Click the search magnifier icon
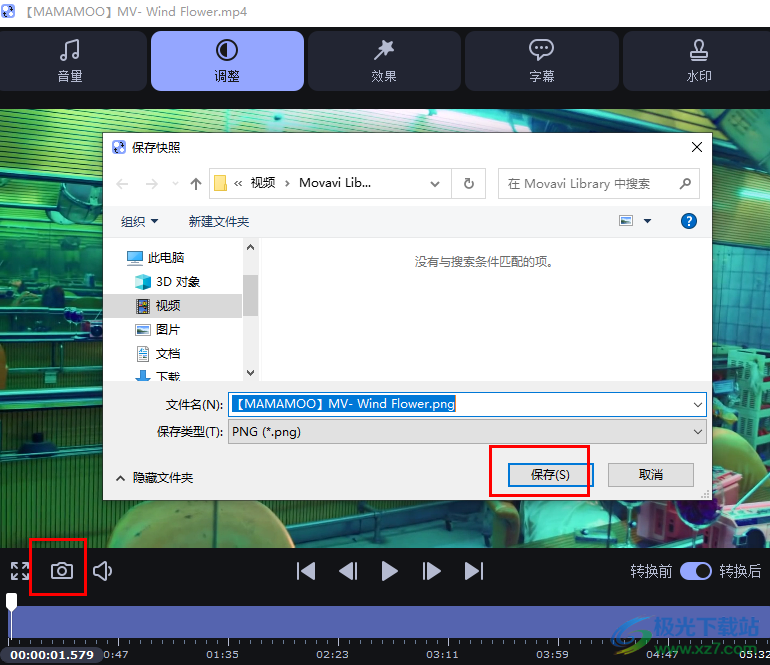Screen dimensions: 770x665 (685, 184)
